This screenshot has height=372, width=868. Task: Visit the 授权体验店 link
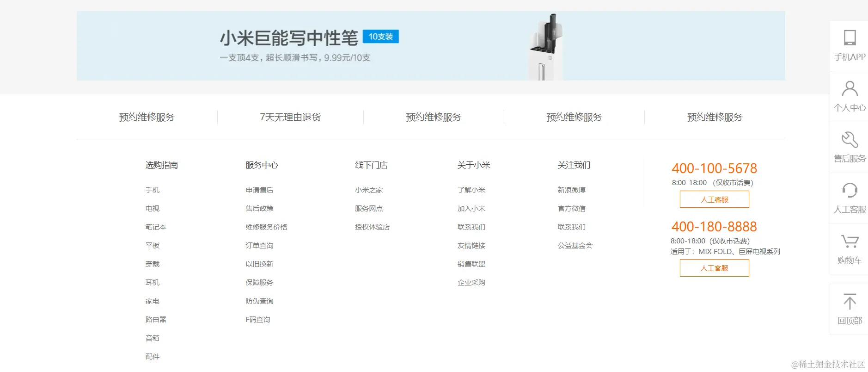point(373,227)
